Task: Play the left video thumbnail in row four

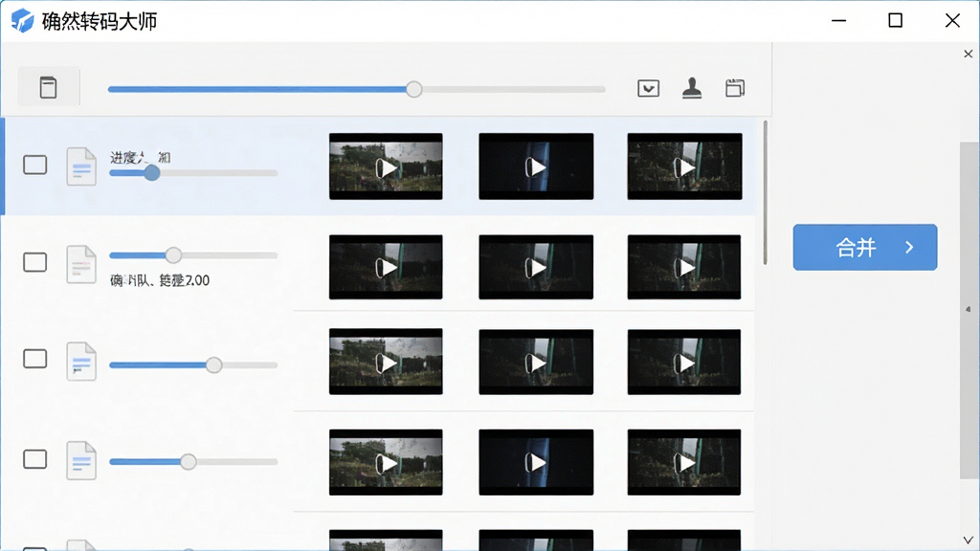Action: [386, 462]
